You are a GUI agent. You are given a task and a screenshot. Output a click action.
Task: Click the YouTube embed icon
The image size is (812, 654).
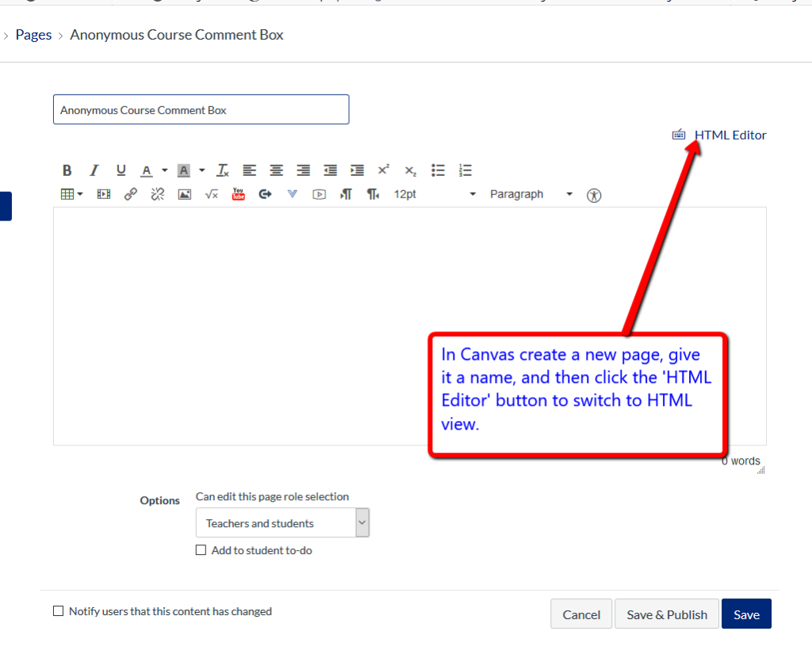(238, 193)
